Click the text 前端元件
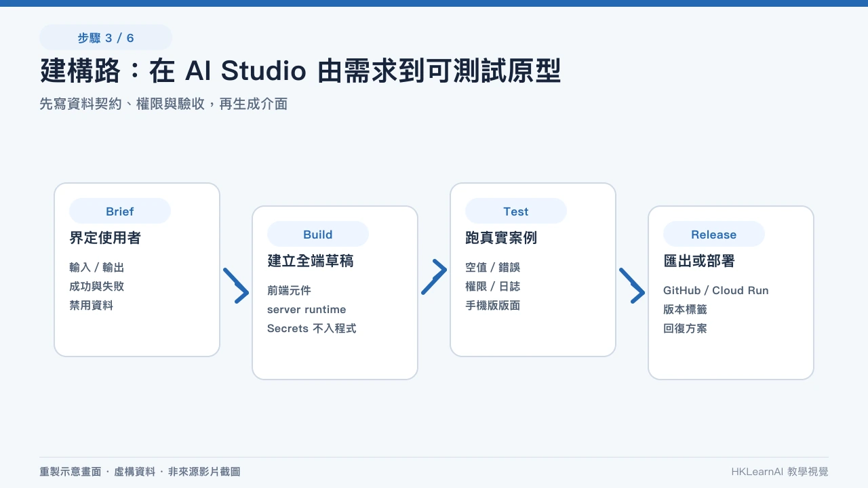 coord(290,290)
